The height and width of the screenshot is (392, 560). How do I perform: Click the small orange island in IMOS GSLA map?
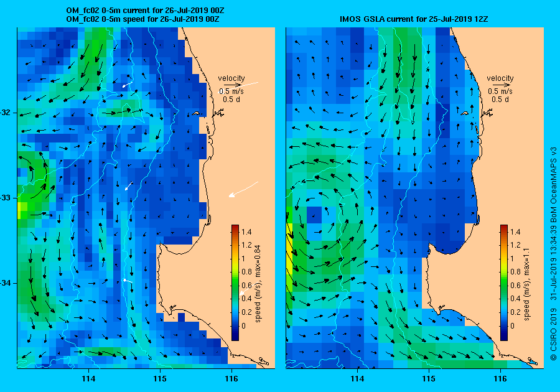tap(464, 113)
